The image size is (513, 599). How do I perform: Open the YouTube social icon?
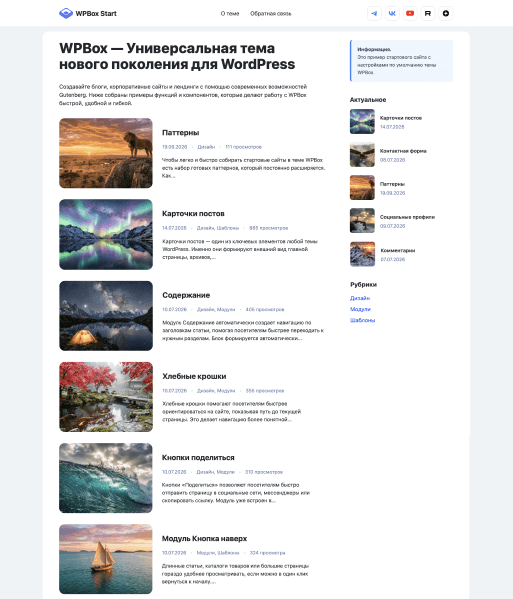(410, 13)
